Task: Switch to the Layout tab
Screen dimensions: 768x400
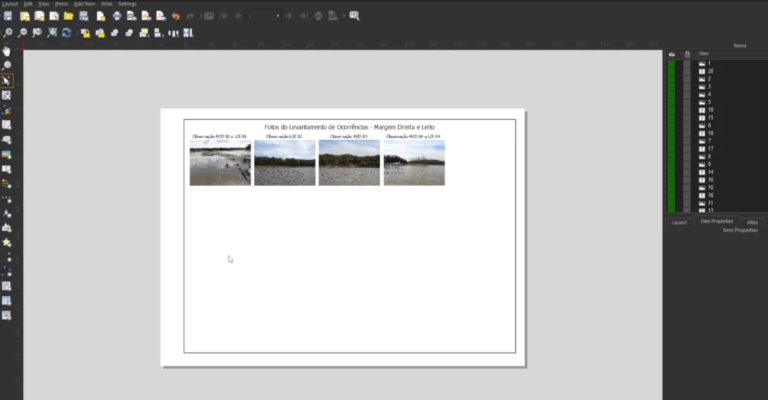Action: (679, 222)
